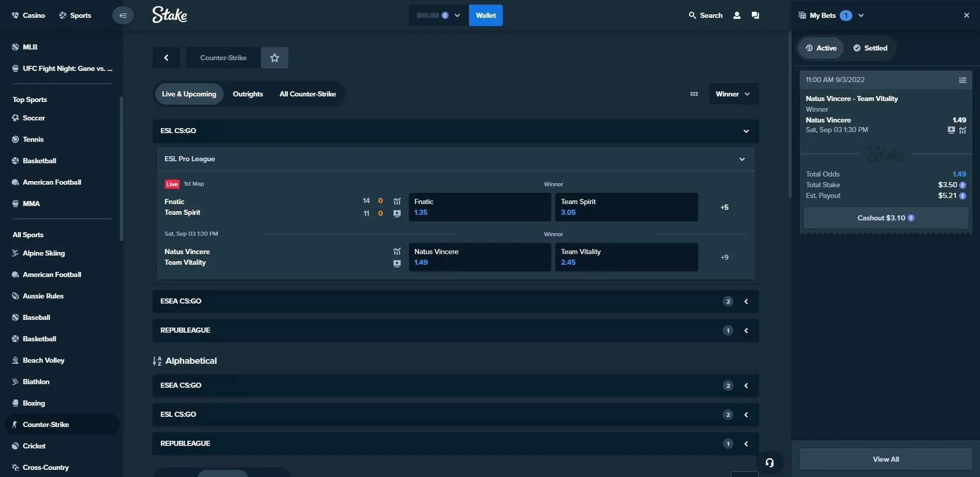
Task: Select All Counter-Strike tab
Action: click(307, 94)
